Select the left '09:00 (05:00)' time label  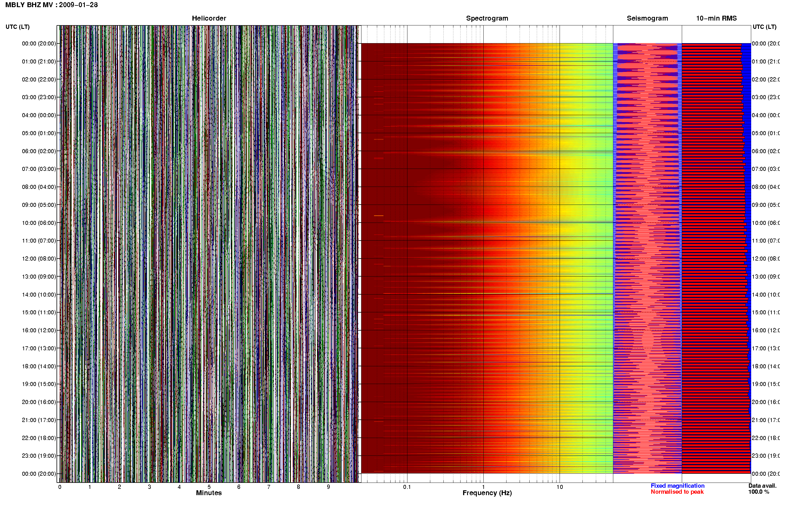[39, 205]
